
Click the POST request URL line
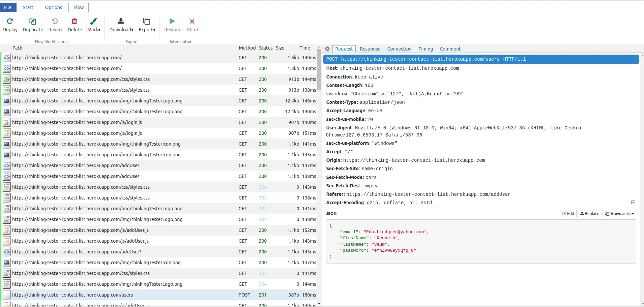coord(481,59)
